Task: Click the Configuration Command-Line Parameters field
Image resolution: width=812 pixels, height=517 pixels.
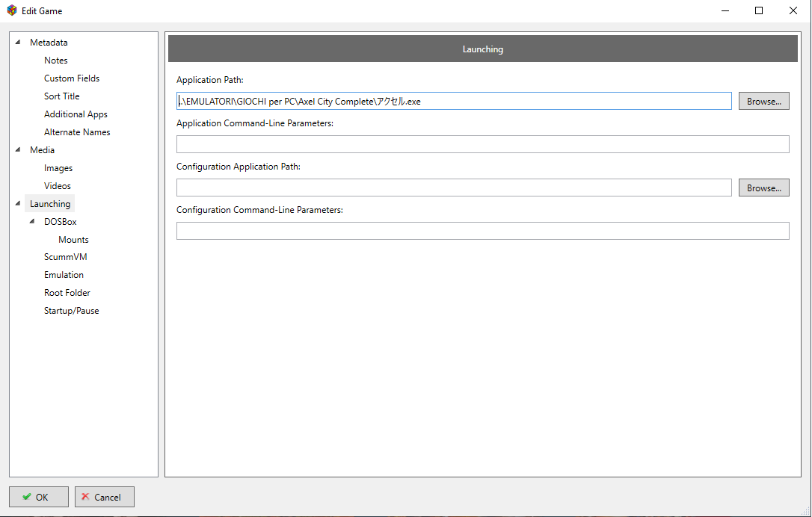Action: (483, 231)
